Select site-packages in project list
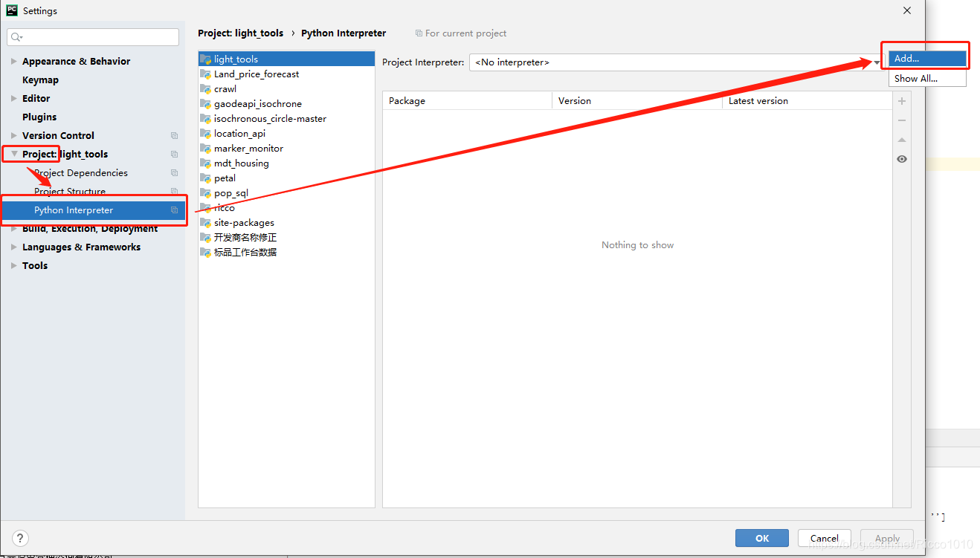Screen dimensions: 980x558 tap(287, 223)
